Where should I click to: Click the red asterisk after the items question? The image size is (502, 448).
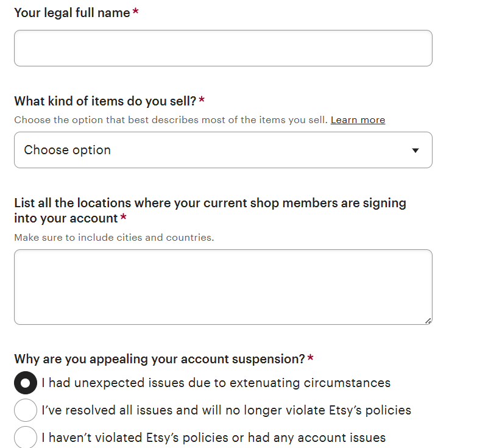(202, 101)
